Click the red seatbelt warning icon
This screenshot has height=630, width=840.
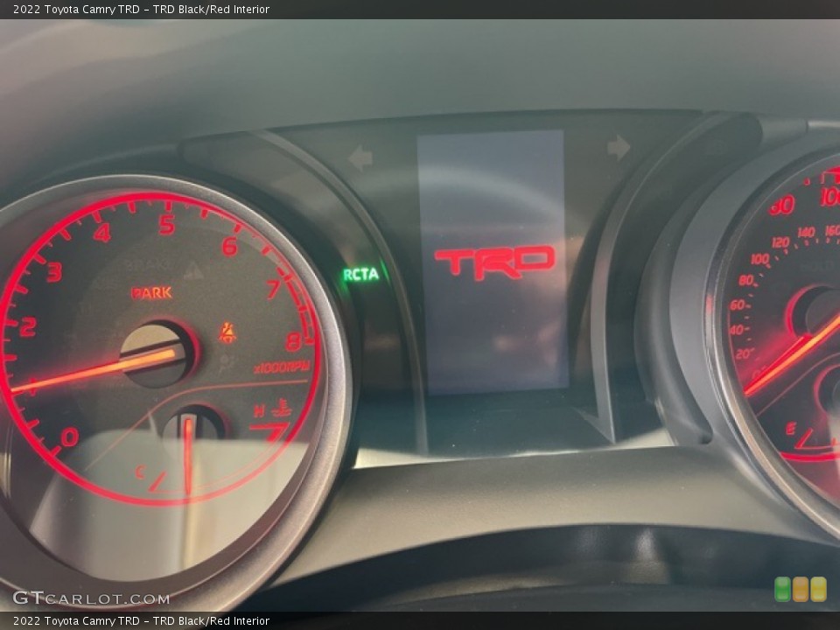pos(227,332)
